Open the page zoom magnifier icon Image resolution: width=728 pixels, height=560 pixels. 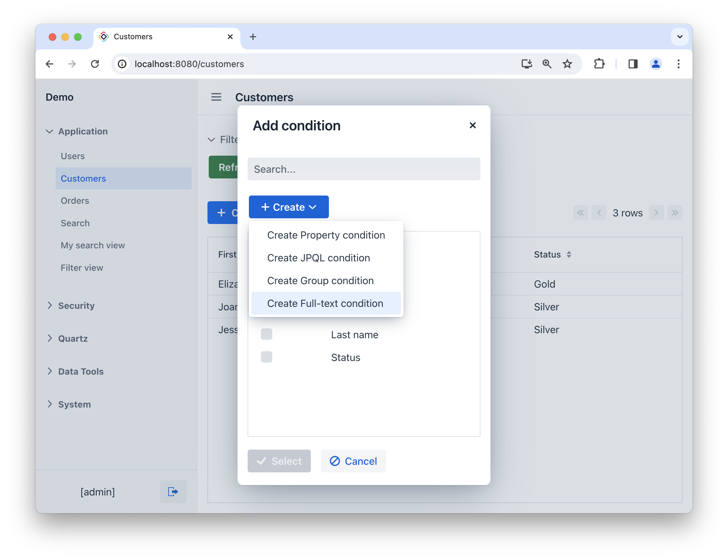[x=547, y=64]
